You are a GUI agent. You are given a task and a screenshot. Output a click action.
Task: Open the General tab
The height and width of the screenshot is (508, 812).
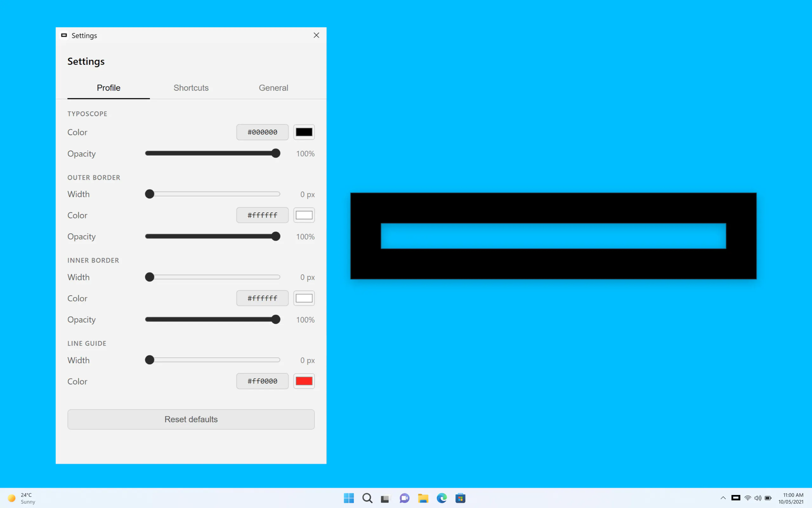click(x=273, y=88)
